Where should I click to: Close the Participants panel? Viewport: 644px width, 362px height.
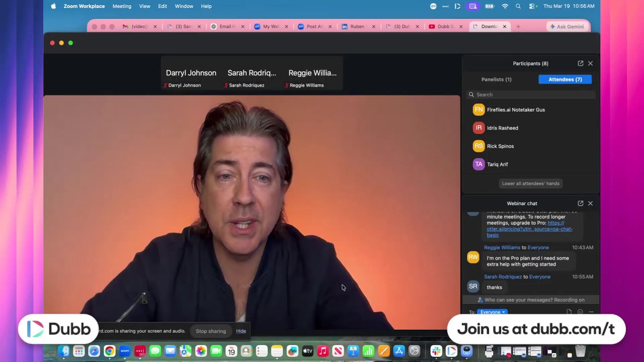[591, 63]
